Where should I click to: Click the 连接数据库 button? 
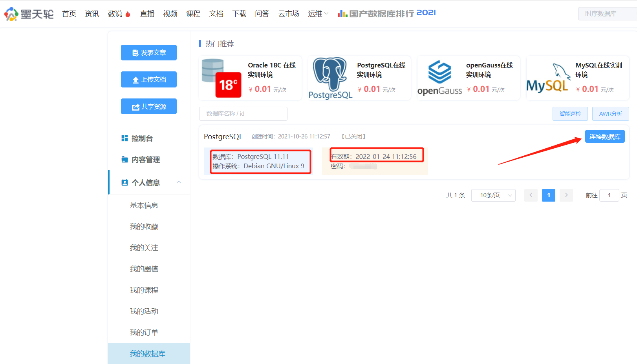(x=605, y=136)
